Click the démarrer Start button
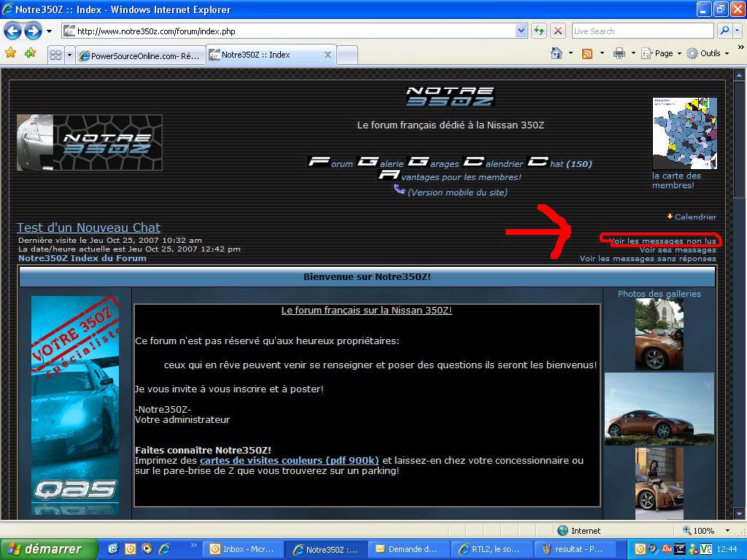The image size is (747, 560). coord(49,549)
